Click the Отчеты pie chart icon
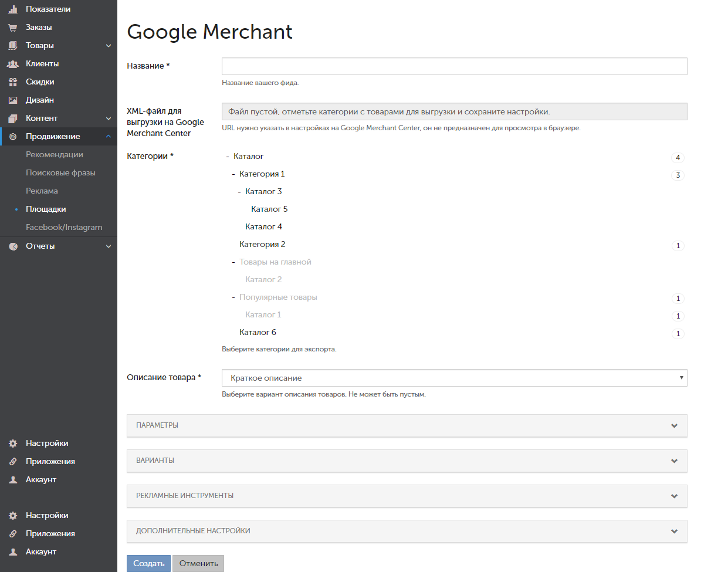728x572 pixels. 13,246
